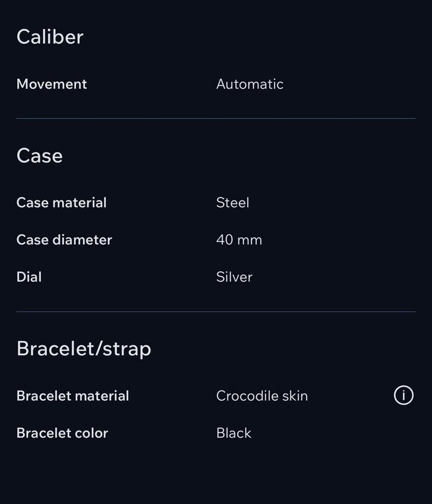432x504 pixels.
Task: Click the divider line below the Movement row
Action: (x=216, y=119)
